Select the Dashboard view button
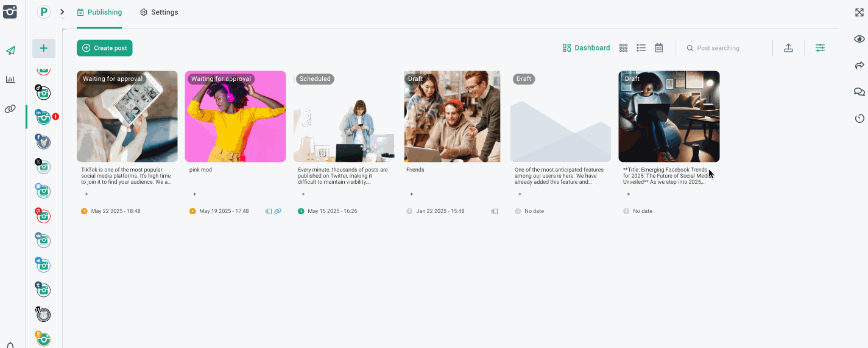Screen dimensions: 868x348 pyautogui.click(x=586, y=48)
